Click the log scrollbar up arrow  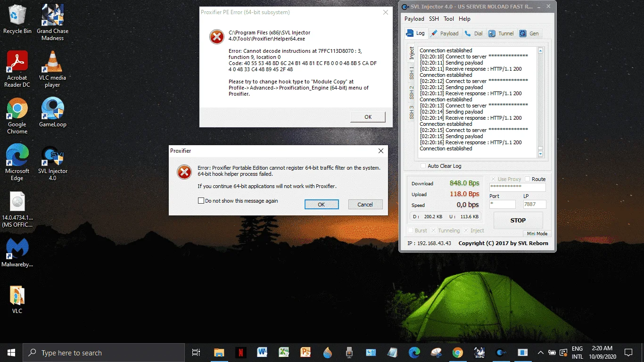(x=540, y=50)
